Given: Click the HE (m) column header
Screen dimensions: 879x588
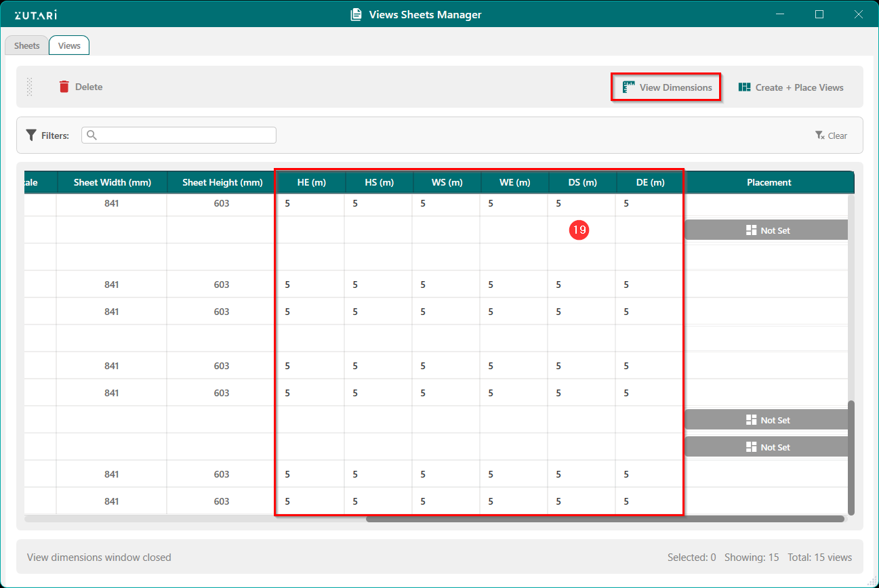Looking at the screenshot, I should 311,182.
